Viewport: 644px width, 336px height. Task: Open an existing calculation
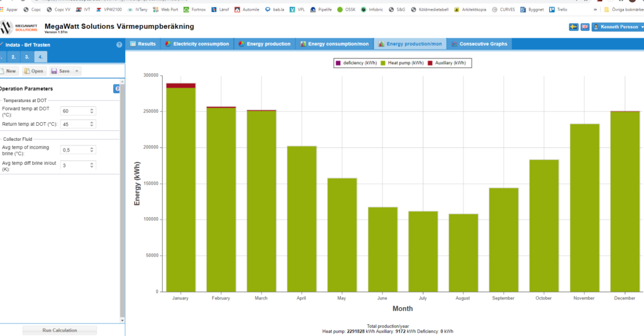tap(34, 71)
